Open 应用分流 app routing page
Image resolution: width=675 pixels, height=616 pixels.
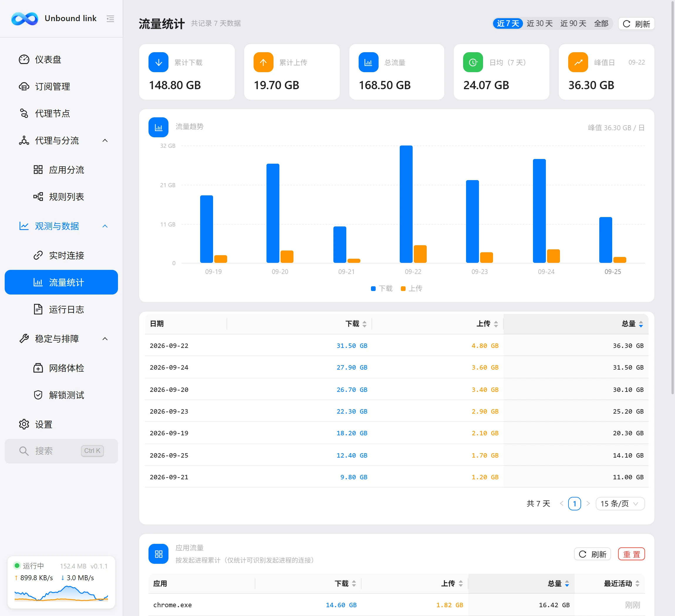point(61,170)
